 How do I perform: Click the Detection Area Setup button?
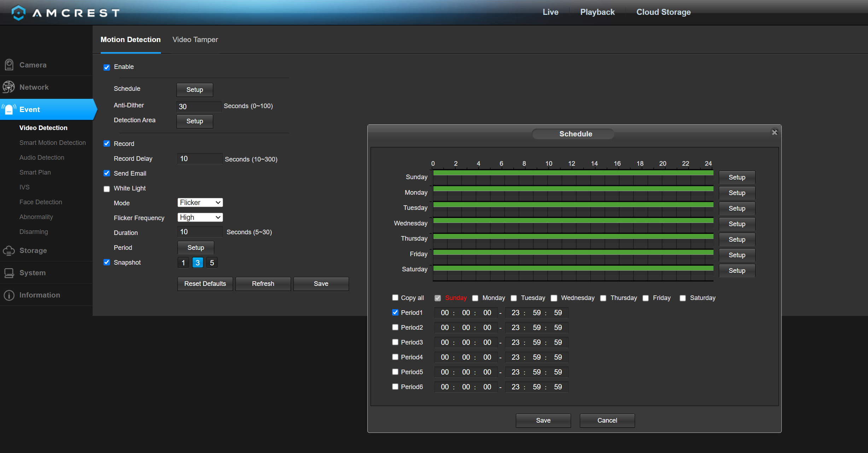[195, 121]
